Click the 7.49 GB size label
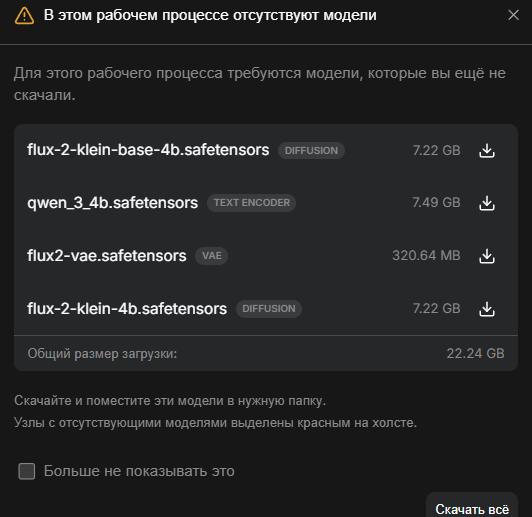532x517 pixels. pos(436,203)
